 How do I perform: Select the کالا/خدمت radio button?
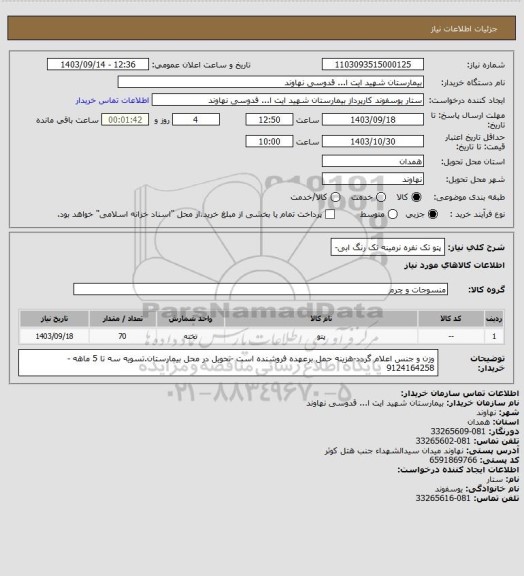pos(335,197)
